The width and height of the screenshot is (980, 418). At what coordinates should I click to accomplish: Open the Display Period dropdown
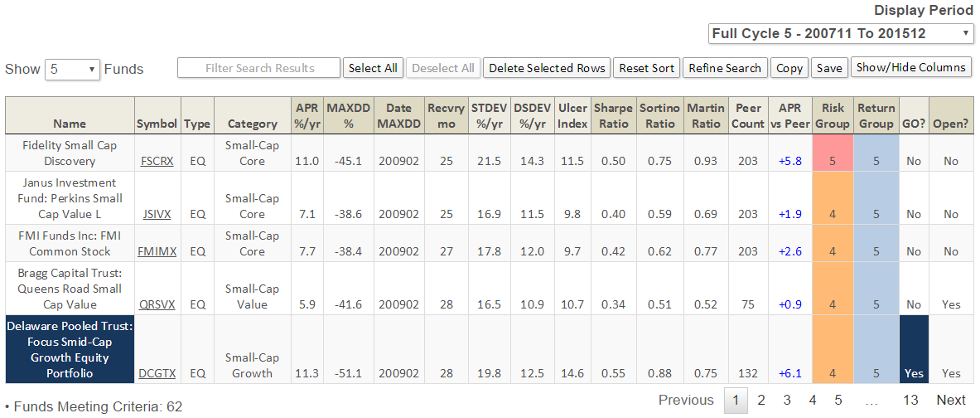(841, 34)
